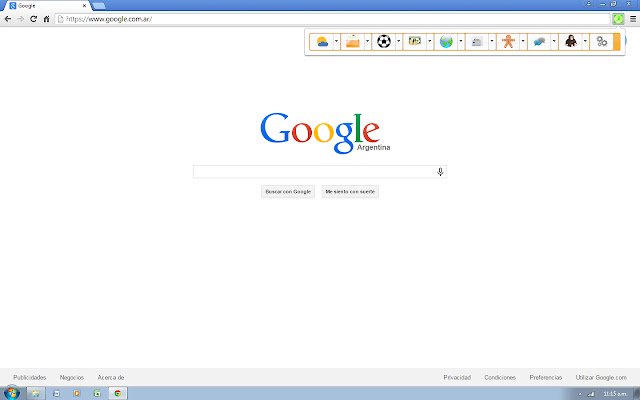Expand the soccer ball dropdown arrow
This screenshot has width=640, height=400.
click(398, 41)
